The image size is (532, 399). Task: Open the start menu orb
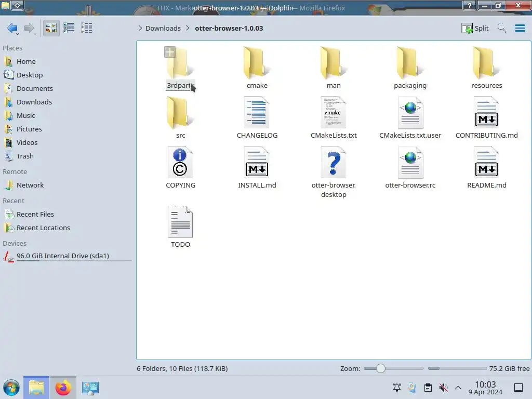(x=11, y=388)
